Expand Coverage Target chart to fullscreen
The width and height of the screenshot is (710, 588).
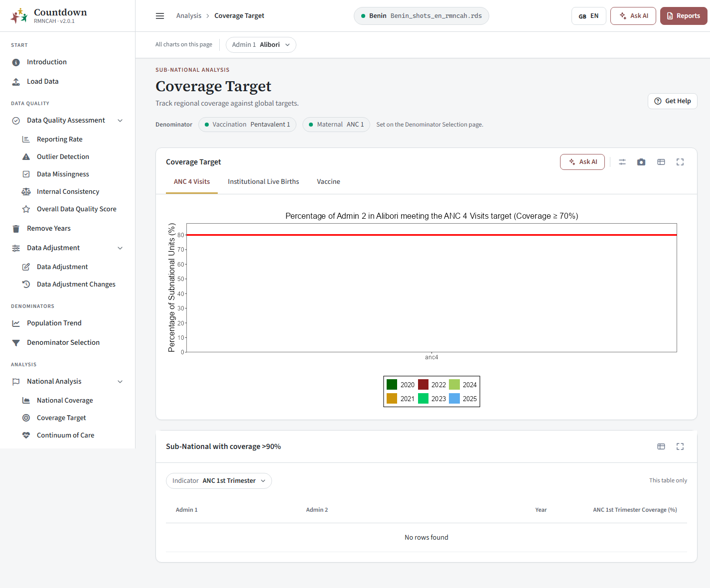(x=680, y=162)
